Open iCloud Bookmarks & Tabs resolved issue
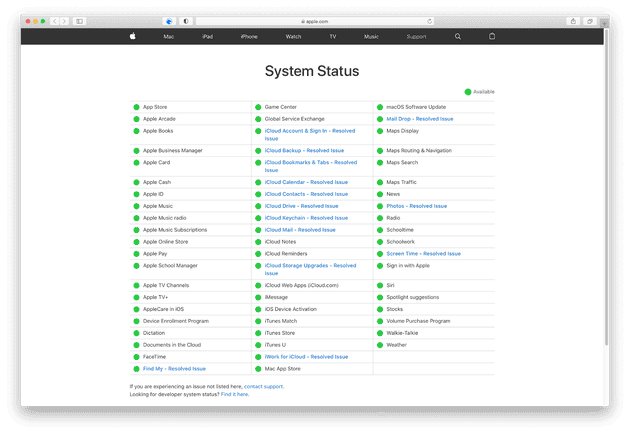 coord(311,166)
